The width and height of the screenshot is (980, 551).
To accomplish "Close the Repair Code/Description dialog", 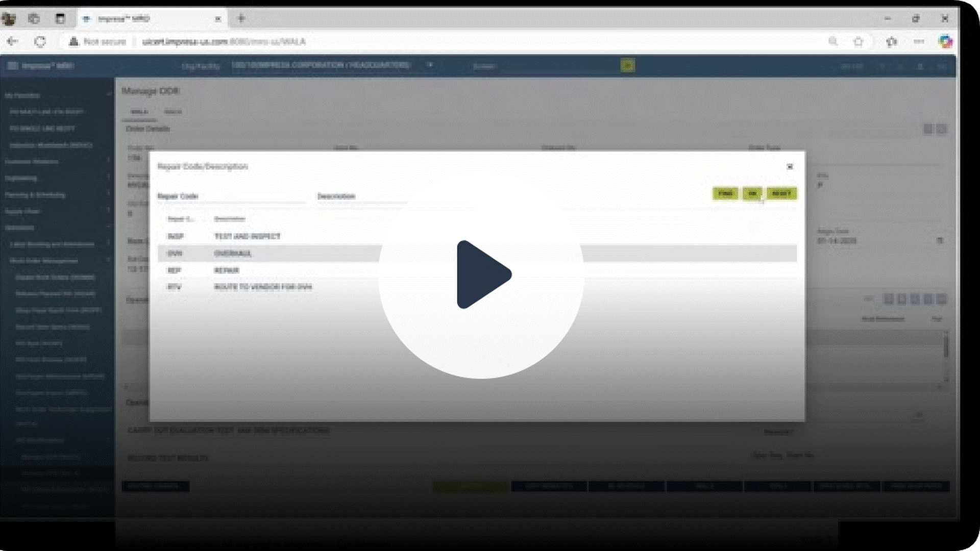I will tap(790, 167).
